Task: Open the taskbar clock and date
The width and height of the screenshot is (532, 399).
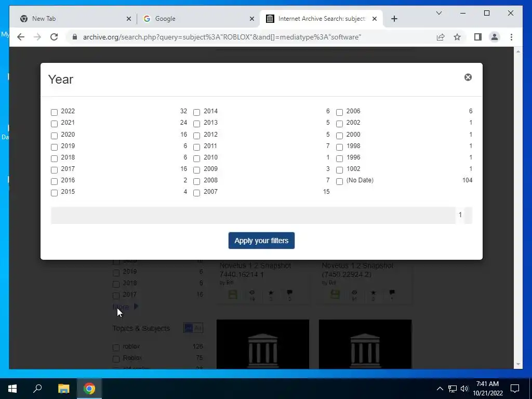Action: 487,389
